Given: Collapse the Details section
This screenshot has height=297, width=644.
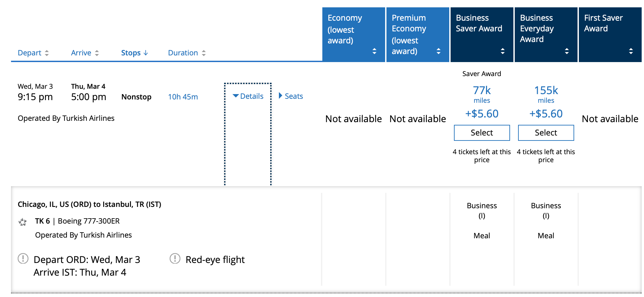Looking at the screenshot, I should pos(249,96).
